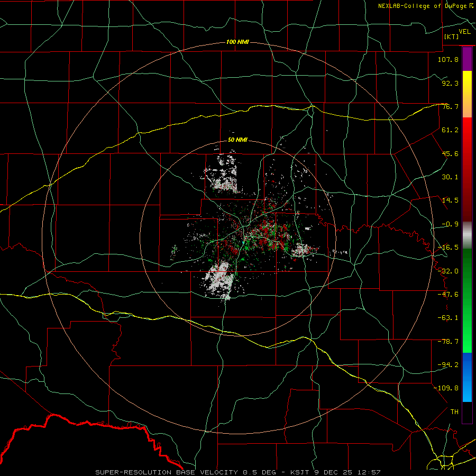
Task: Click the blue segment of velocity color bar
Action: click(x=467, y=377)
